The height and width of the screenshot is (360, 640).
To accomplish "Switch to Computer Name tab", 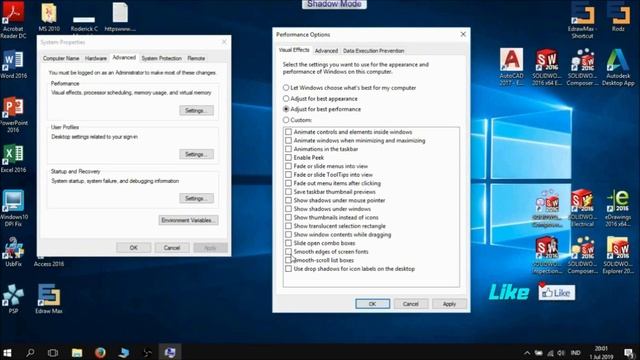I will click(x=61, y=58).
